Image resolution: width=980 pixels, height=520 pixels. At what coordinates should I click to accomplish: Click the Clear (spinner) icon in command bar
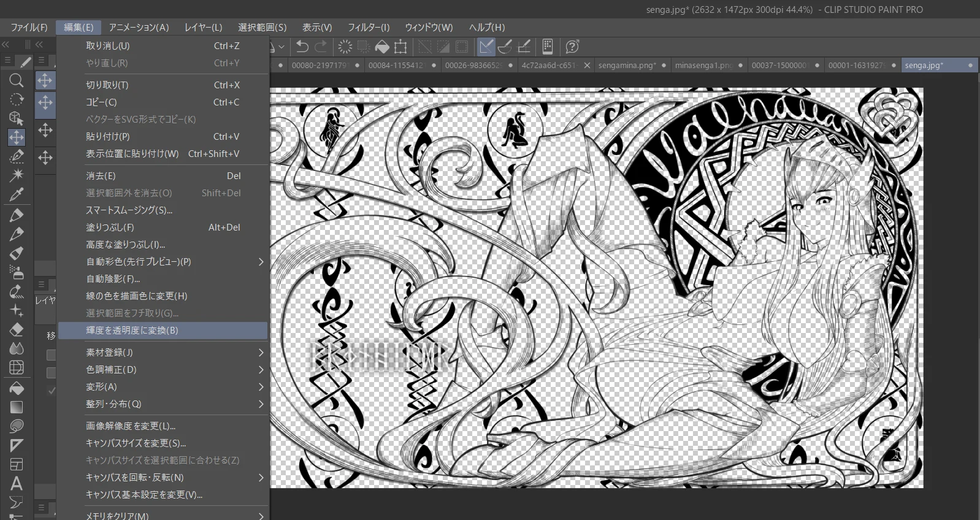click(345, 47)
